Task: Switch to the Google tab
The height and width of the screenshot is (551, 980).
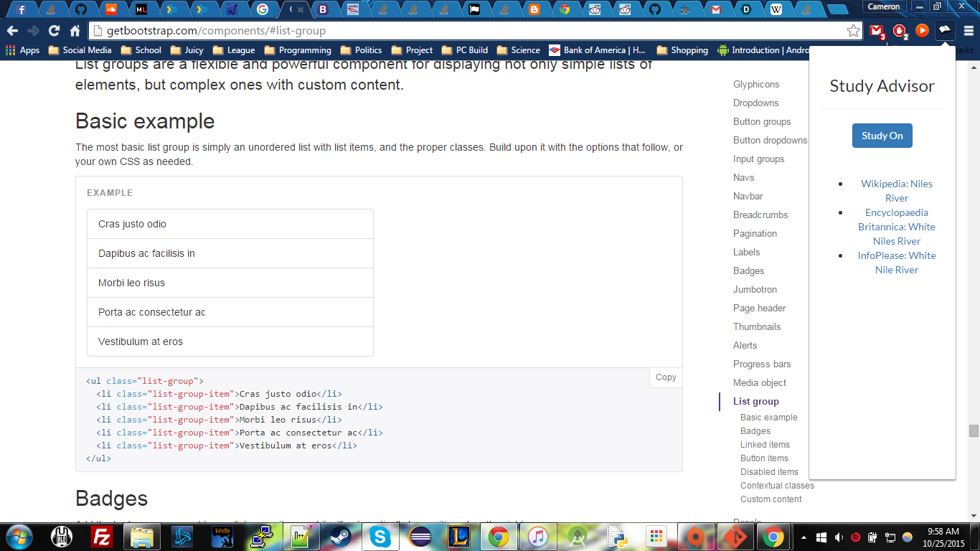Action: [x=263, y=9]
